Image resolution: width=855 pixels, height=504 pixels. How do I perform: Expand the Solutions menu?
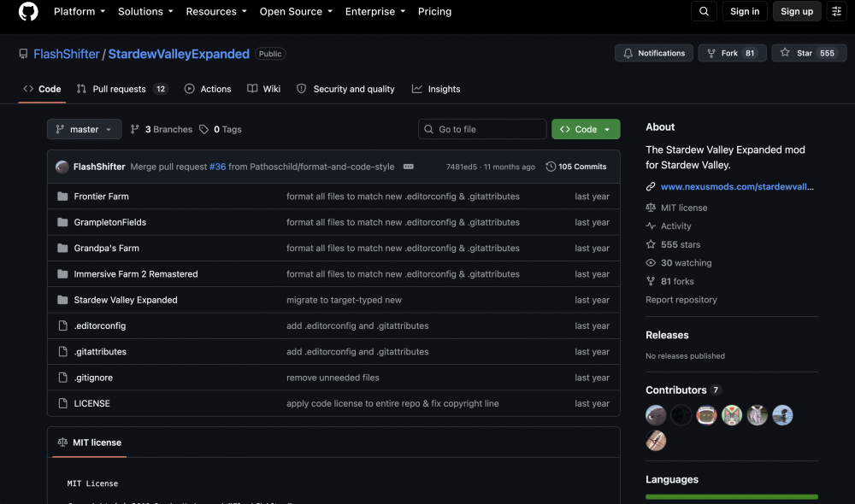145,11
